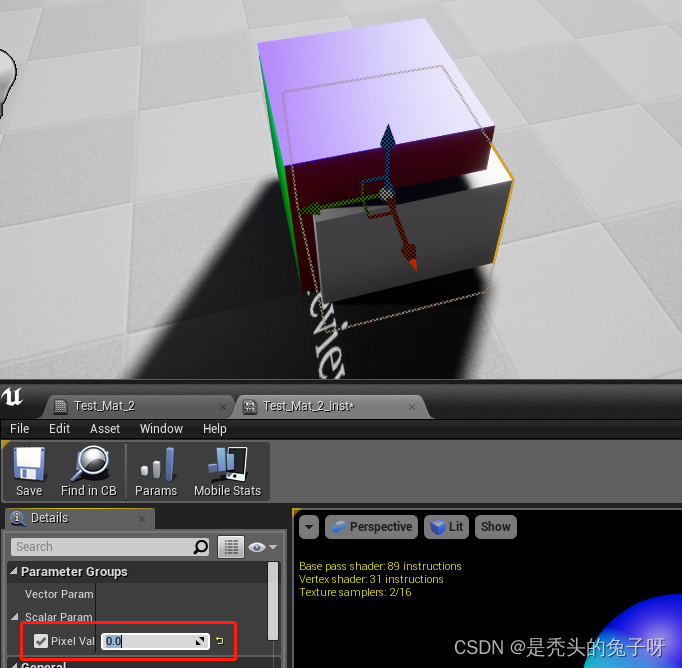Reset Pixel Val to default arrow
Image resolution: width=682 pixels, height=668 pixels.
[220, 641]
